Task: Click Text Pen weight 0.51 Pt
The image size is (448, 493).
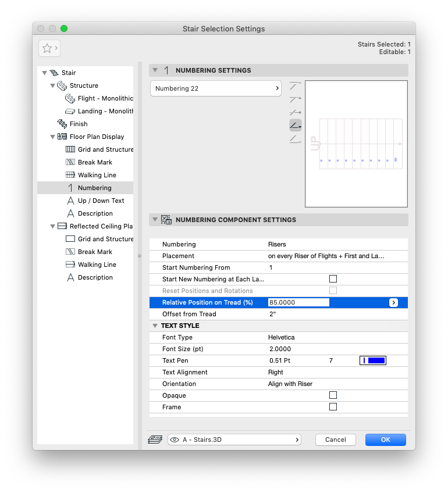Action: coord(280,360)
